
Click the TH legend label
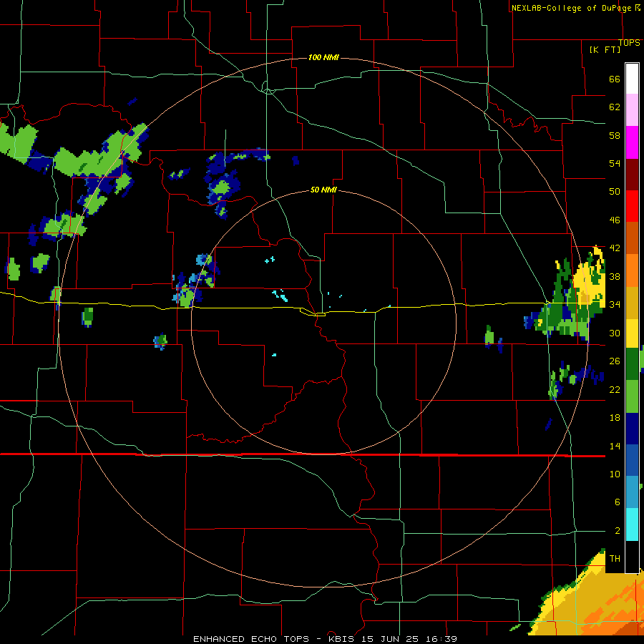615,559
